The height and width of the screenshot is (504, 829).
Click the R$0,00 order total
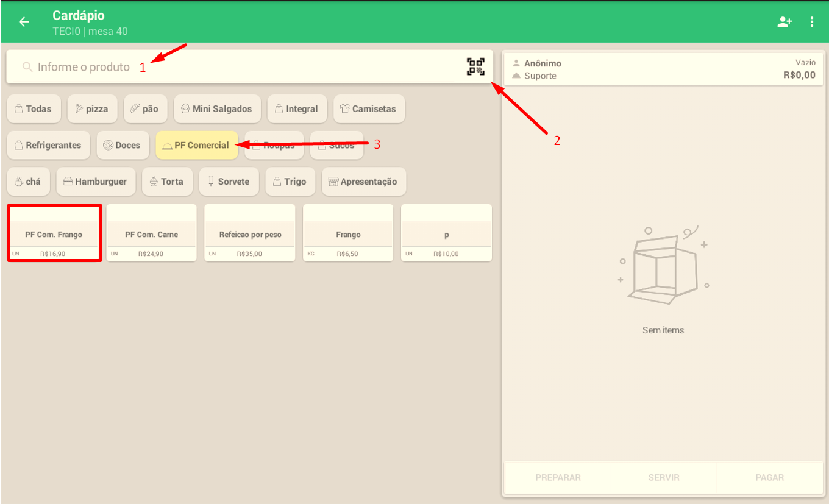click(799, 76)
